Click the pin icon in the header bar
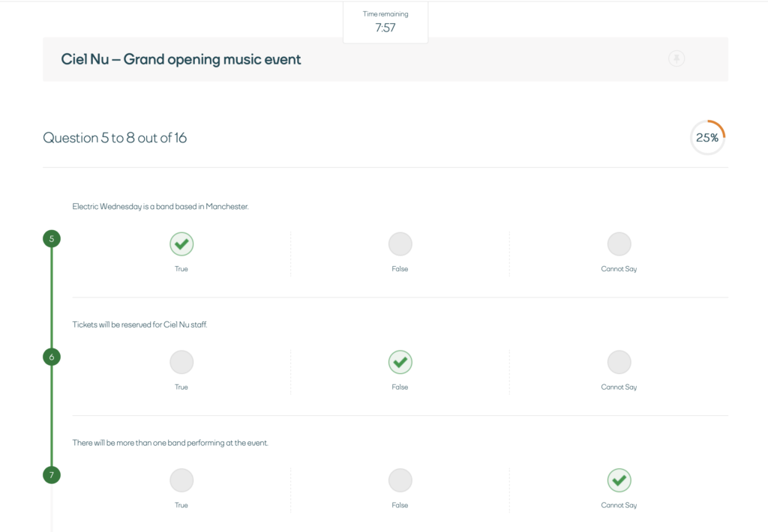The width and height of the screenshot is (768, 532). click(x=676, y=58)
